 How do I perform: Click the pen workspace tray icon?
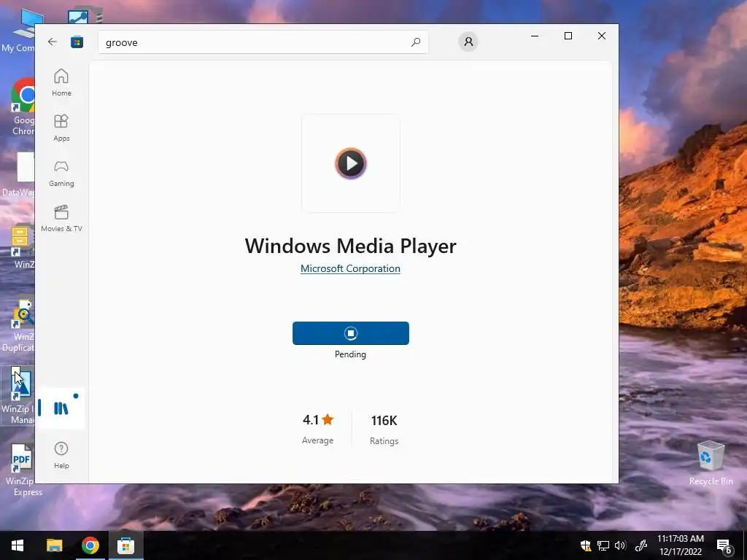(641, 545)
